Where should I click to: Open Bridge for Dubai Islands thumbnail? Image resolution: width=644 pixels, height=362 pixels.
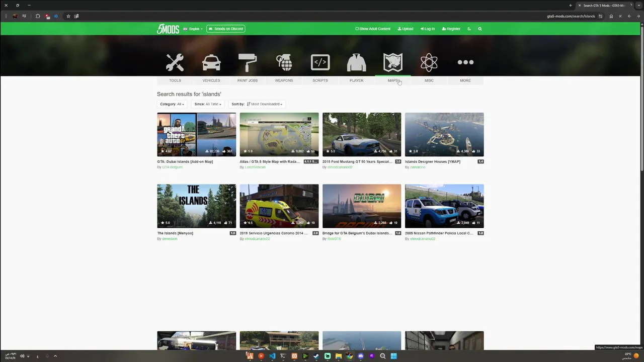click(x=362, y=206)
